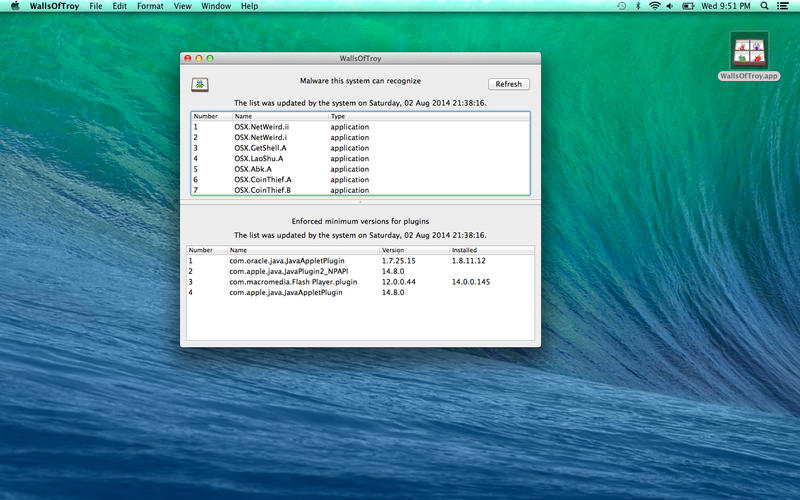800x500 pixels.
Task: Open the Apple menu
Action: [14, 6]
